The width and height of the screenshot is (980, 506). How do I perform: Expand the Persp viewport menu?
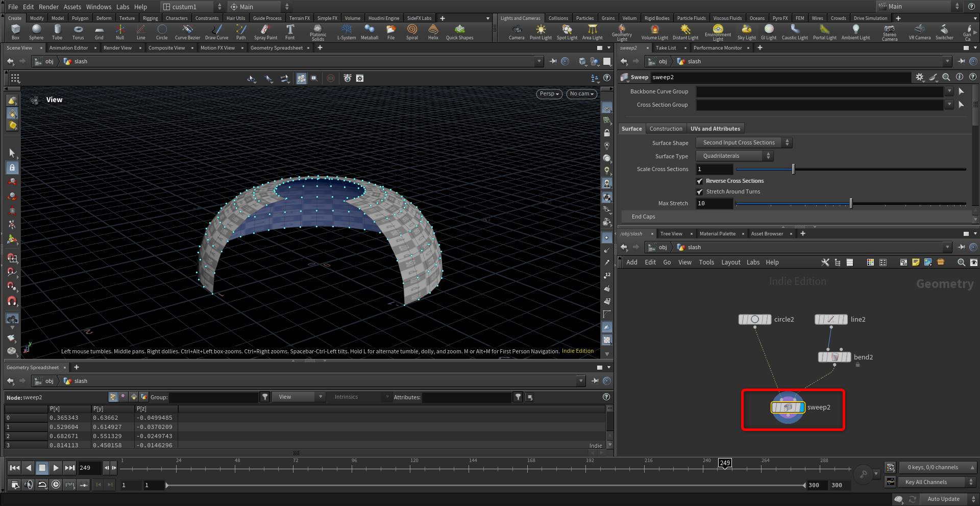(x=549, y=94)
